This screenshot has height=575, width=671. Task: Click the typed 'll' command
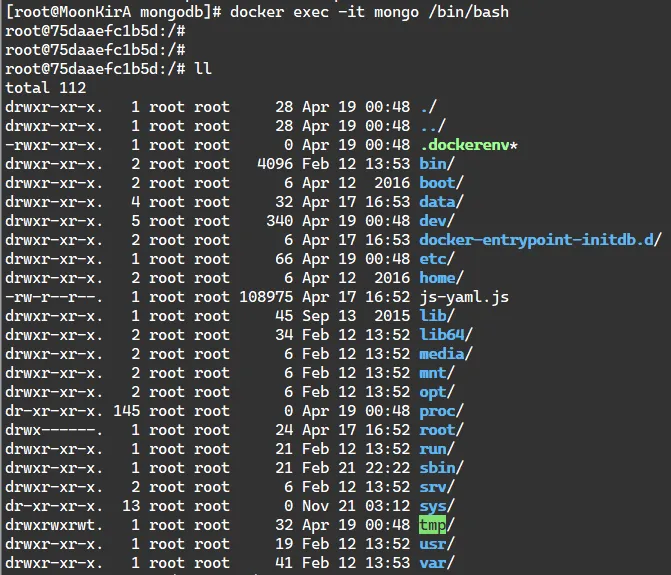coord(202,69)
